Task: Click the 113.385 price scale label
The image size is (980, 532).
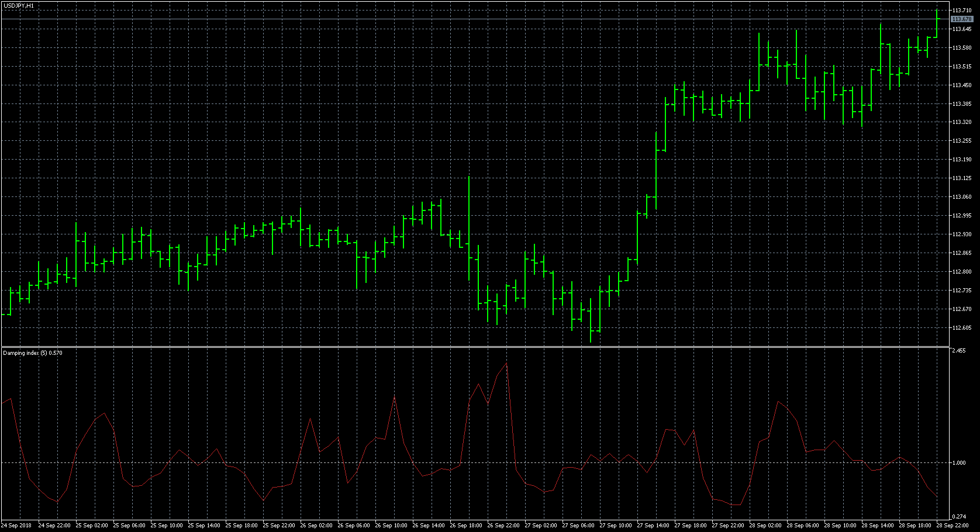Action: click(962, 103)
